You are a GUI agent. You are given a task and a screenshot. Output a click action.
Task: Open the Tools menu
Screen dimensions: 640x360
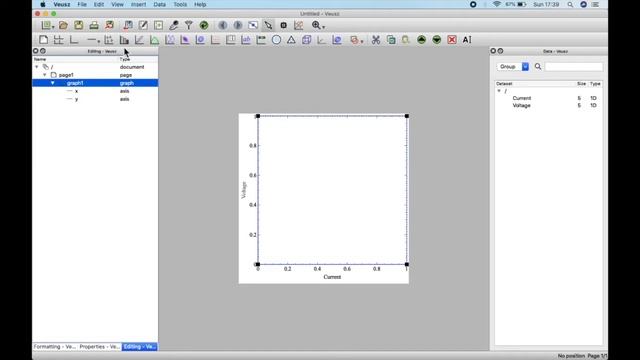pos(180,4)
